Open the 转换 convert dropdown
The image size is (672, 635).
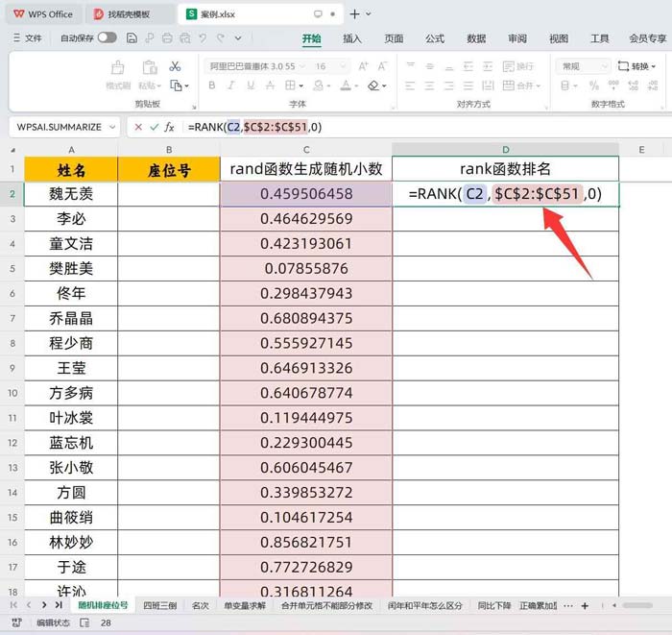pyautogui.click(x=636, y=66)
